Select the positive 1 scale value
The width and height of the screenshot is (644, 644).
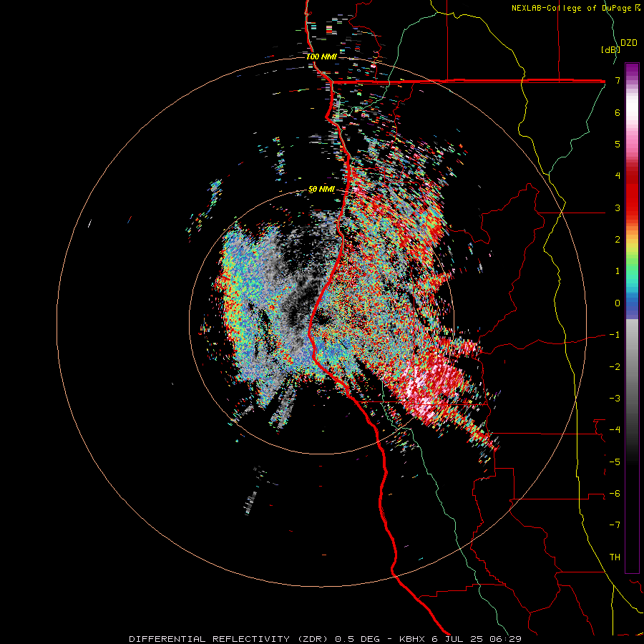click(x=618, y=271)
